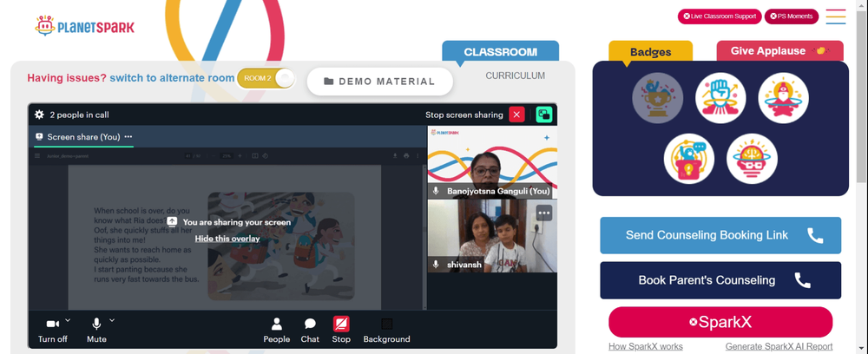Viewport: 868px width, 354px height.
Task: Open the Background effects option
Action: point(386,331)
